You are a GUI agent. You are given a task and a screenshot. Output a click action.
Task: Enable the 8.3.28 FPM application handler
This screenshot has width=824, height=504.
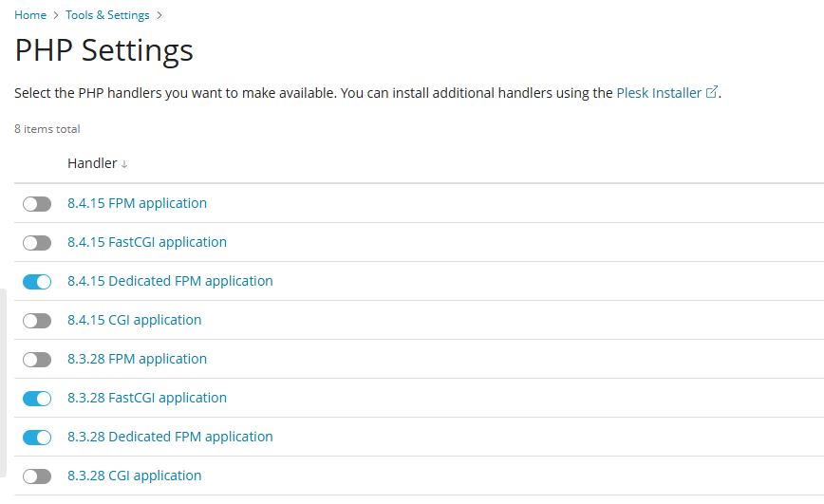37,360
